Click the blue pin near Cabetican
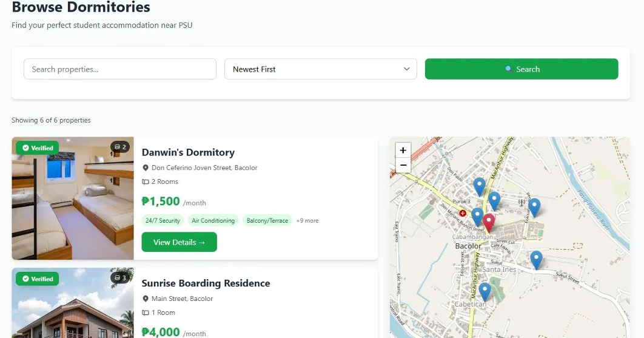The height and width of the screenshot is (338, 644). coord(485,291)
